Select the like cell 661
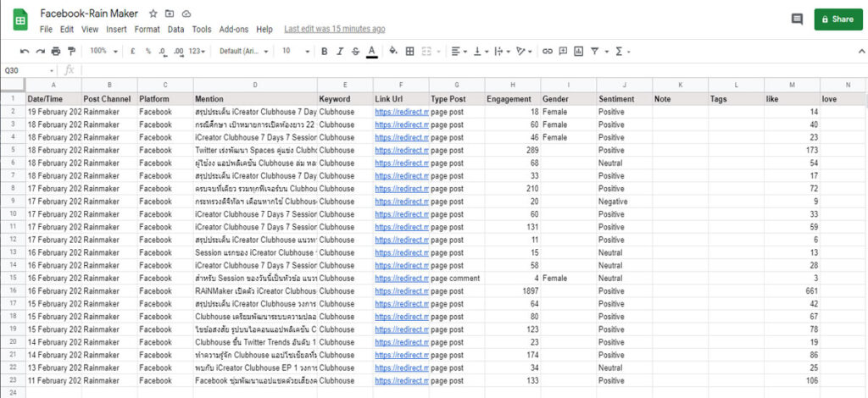 (793, 290)
